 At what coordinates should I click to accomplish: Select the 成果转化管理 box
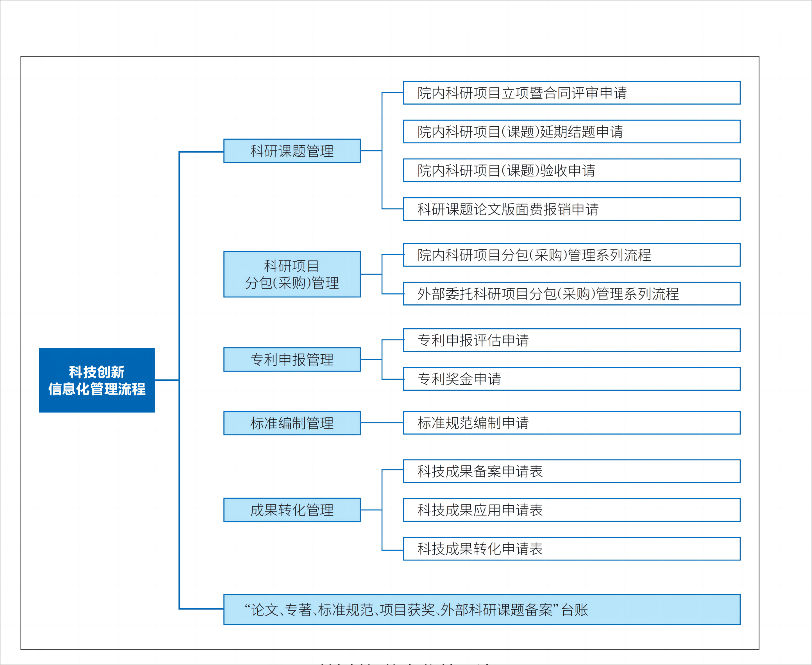tap(292, 510)
